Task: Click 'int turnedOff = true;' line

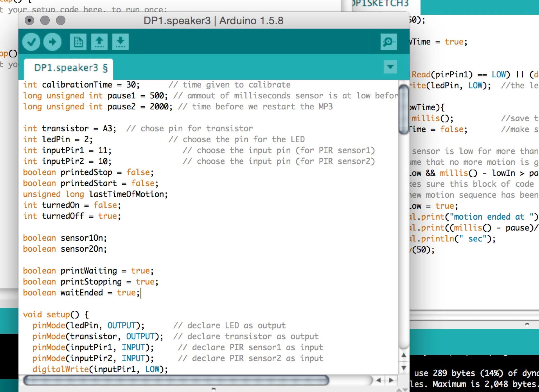Action: point(72,216)
